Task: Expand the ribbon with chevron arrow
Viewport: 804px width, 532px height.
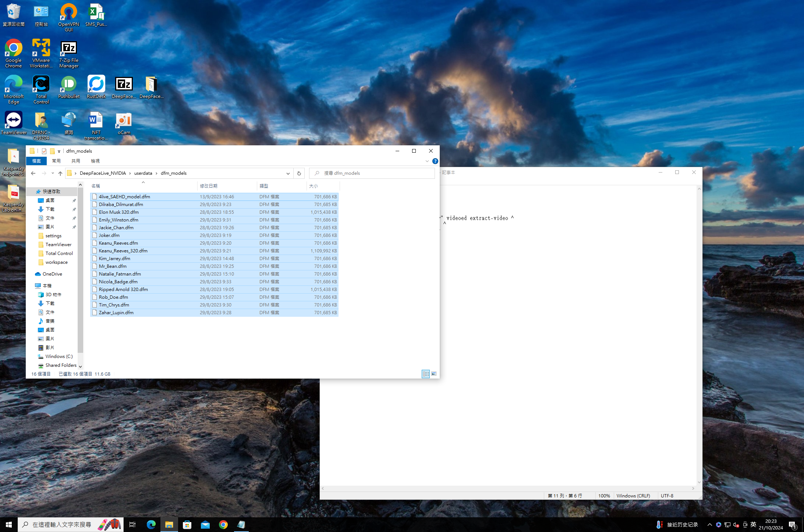Action: [427, 161]
